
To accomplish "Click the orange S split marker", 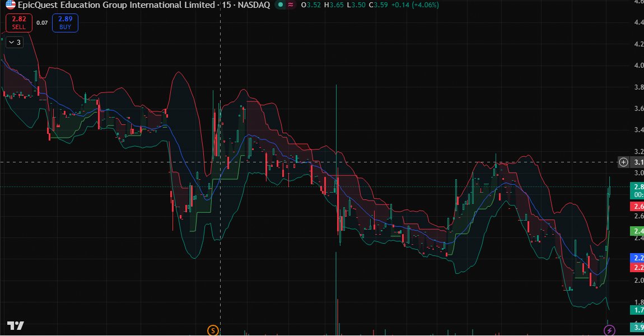I will [x=213, y=330].
